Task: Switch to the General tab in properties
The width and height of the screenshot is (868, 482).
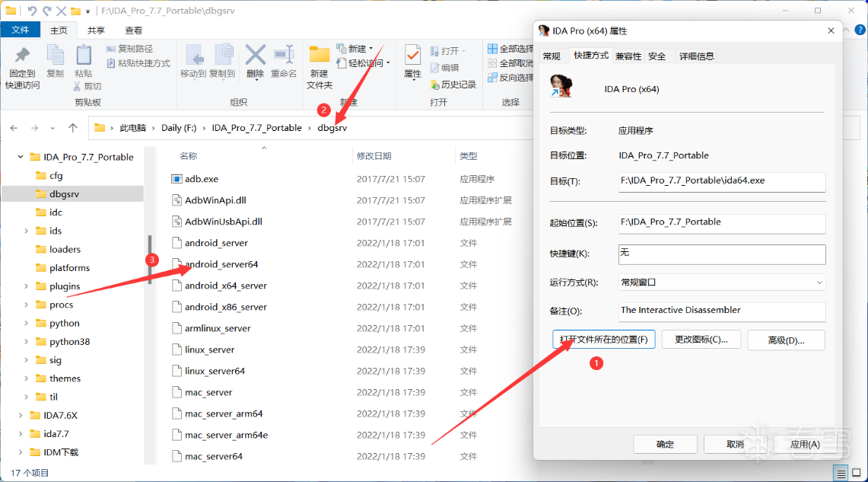Action: [x=552, y=56]
